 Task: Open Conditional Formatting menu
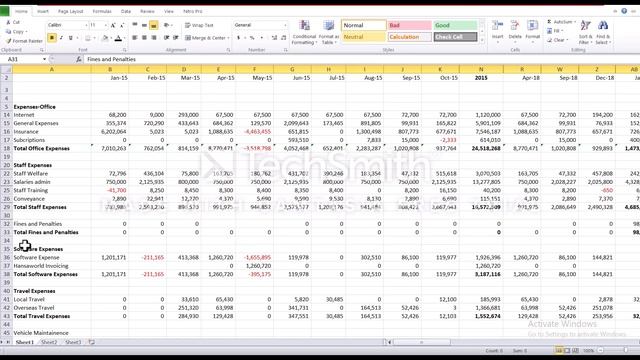click(304, 32)
